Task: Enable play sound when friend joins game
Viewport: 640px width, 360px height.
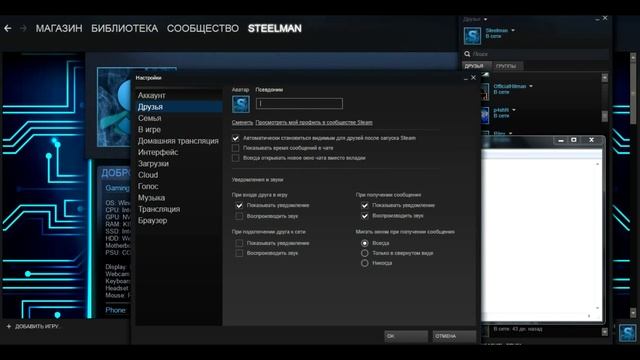Action: tap(239, 216)
